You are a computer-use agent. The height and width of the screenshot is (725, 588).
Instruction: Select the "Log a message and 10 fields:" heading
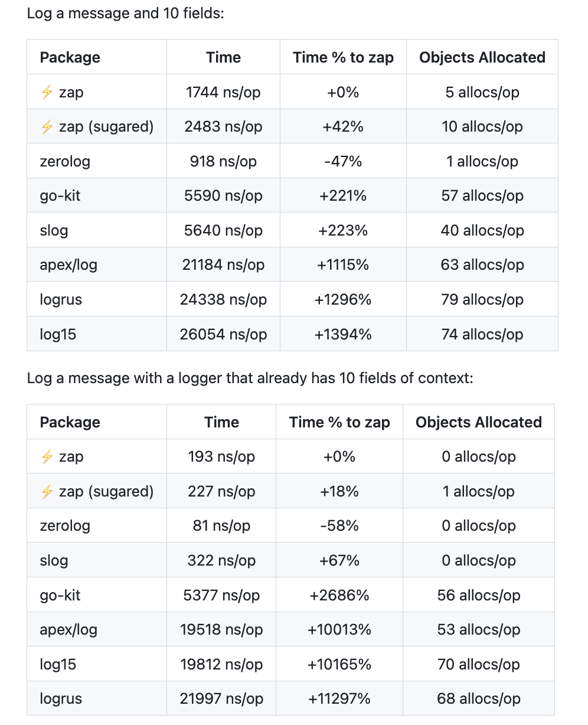pos(125,12)
